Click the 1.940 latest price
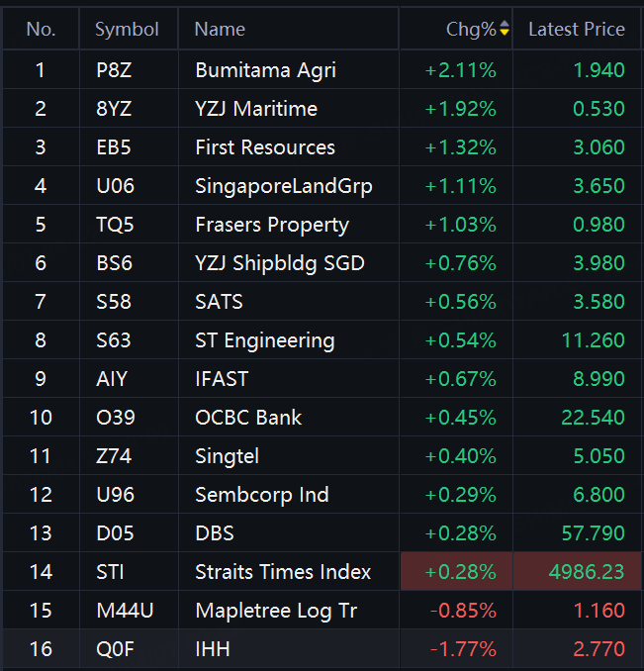The width and height of the screenshot is (644, 671). [599, 70]
